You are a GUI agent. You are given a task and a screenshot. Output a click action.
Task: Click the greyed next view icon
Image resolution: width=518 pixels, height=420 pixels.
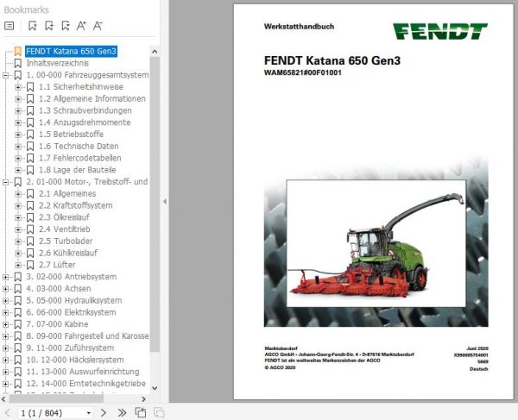pos(159,413)
